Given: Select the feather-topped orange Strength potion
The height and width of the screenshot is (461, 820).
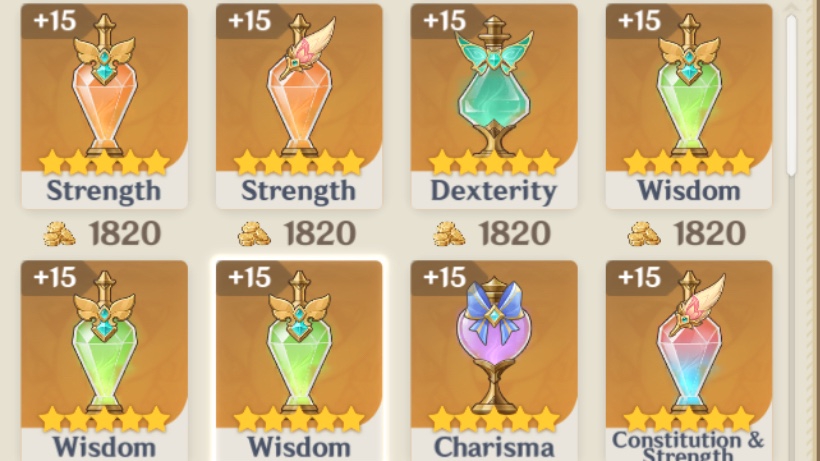Looking at the screenshot, I should tap(299, 106).
